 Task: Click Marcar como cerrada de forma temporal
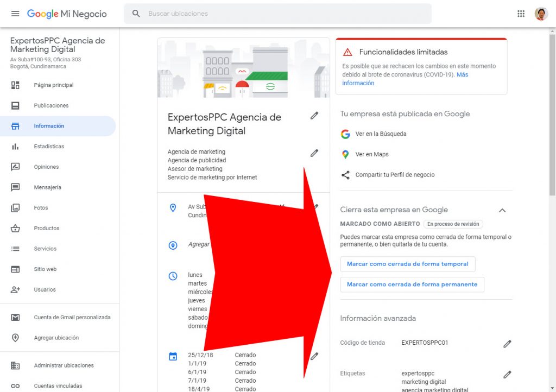click(x=408, y=264)
